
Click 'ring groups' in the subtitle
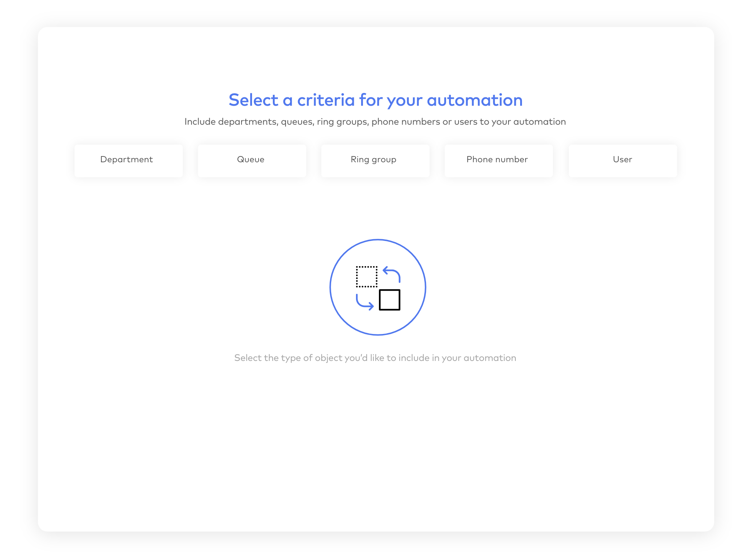coord(342,122)
